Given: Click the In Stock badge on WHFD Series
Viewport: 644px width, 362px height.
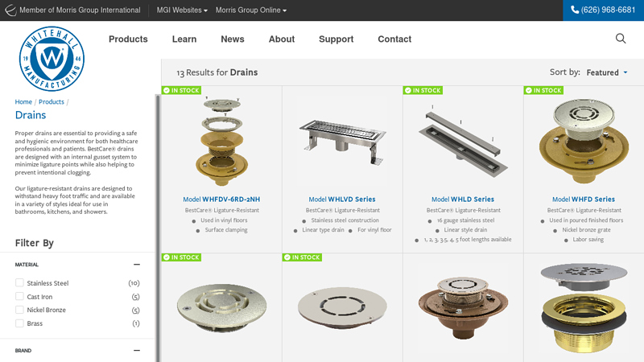Looking at the screenshot, I should (543, 90).
